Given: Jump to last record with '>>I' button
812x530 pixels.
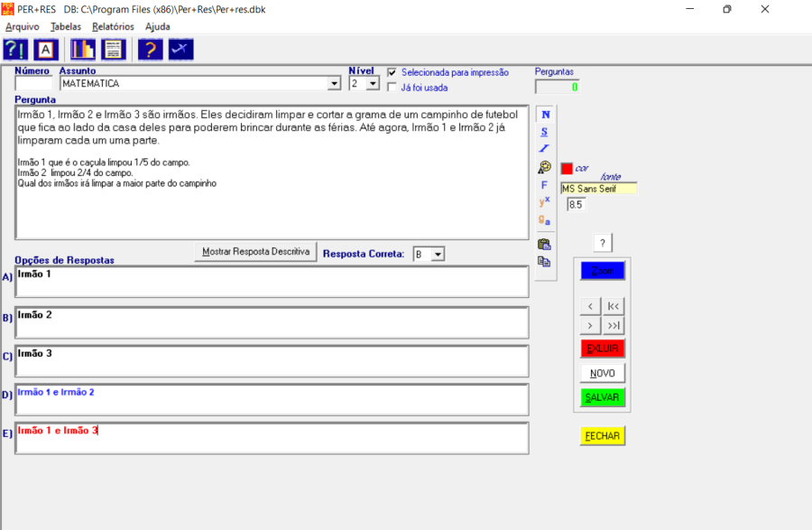Looking at the screenshot, I should pyautogui.click(x=614, y=326).
